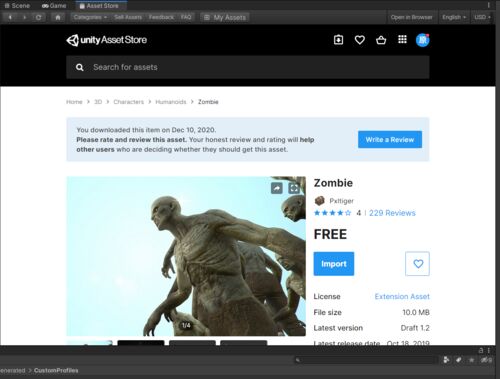Click the search-by-type icon in bottom bar
This screenshot has width=500, height=379.
pyautogui.click(x=446, y=360)
